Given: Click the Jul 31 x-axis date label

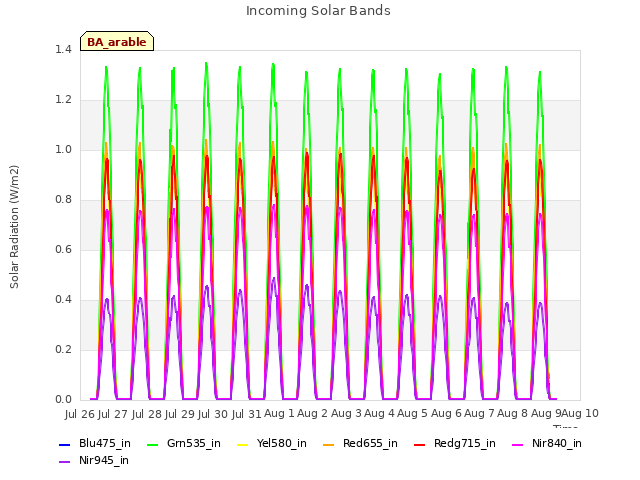Looking at the screenshot, I should pyautogui.click(x=247, y=414).
